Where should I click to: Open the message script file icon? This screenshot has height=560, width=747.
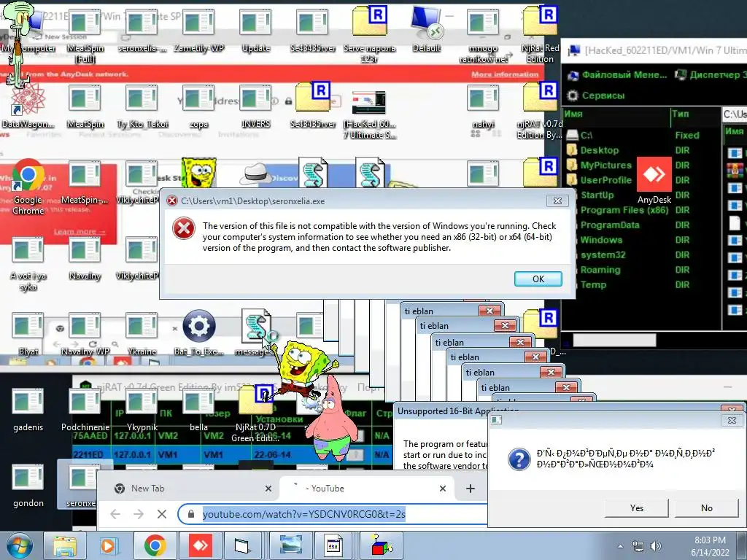click(x=255, y=332)
